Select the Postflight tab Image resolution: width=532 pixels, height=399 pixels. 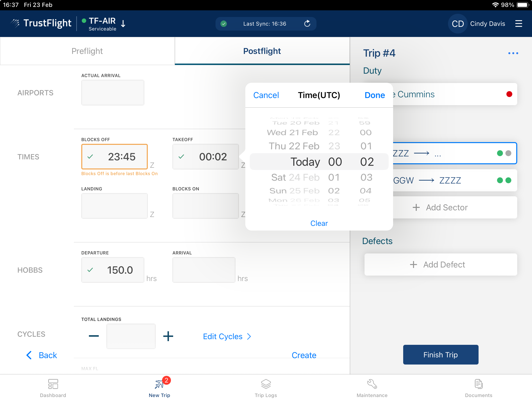(262, 51)
